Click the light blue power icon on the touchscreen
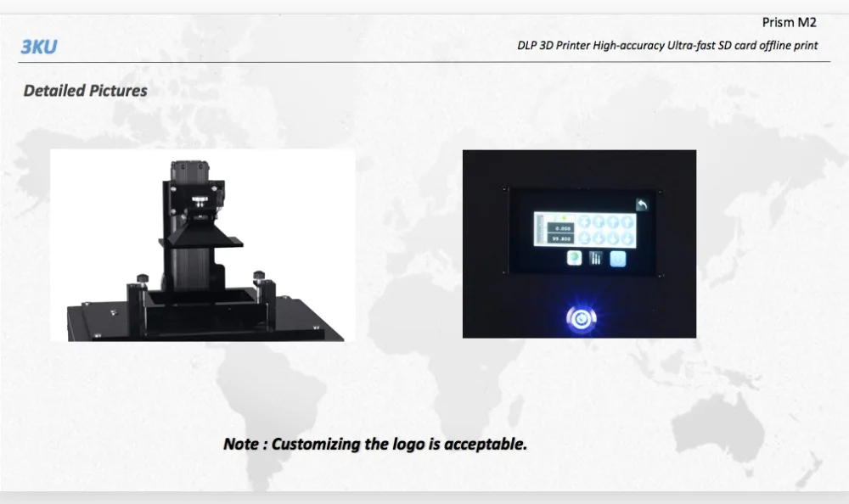 pyautogui.click(x=618, y=259)
